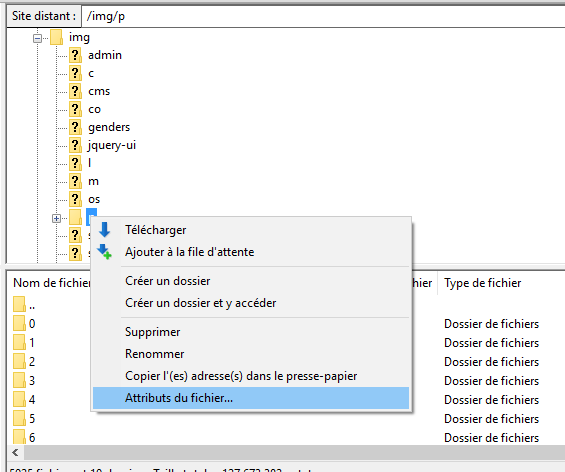This screenshot has width=565, height=472.
Task: Select folder 3 in file list
Action: (x=25, y=380)
